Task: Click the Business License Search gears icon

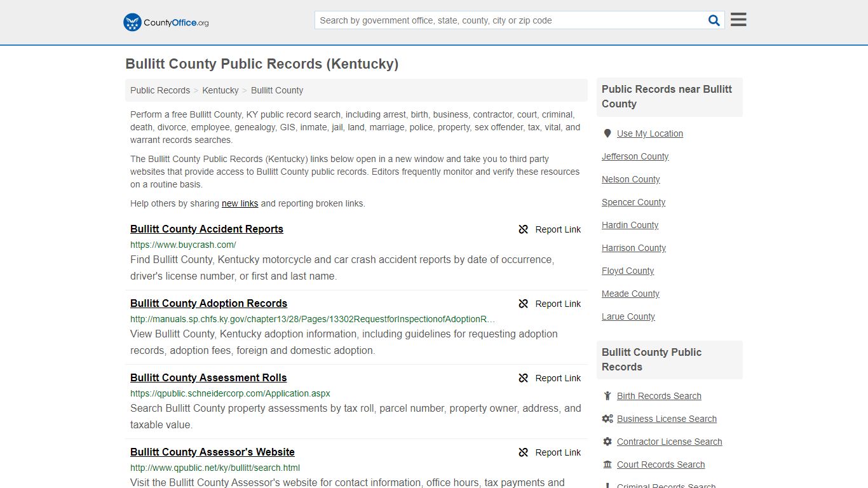Action: point(607,419)
